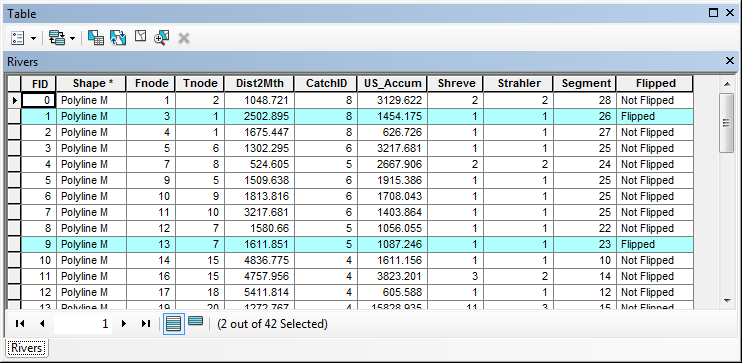Click Dist2Mth cell 1048.721
This screenshot has height=363, width=742.
pyautogui.click(x=259, y=100)
